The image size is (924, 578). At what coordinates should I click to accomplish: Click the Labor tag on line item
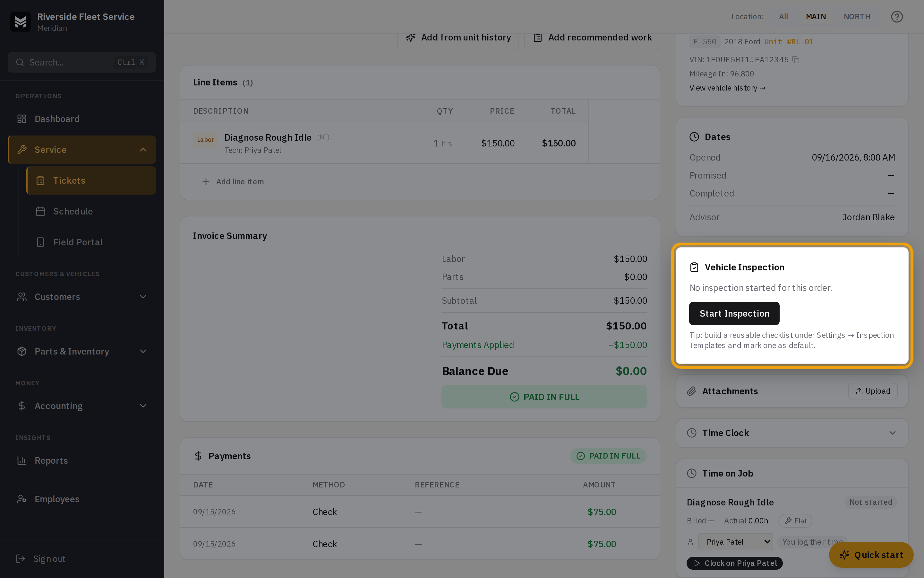[205, 140]
